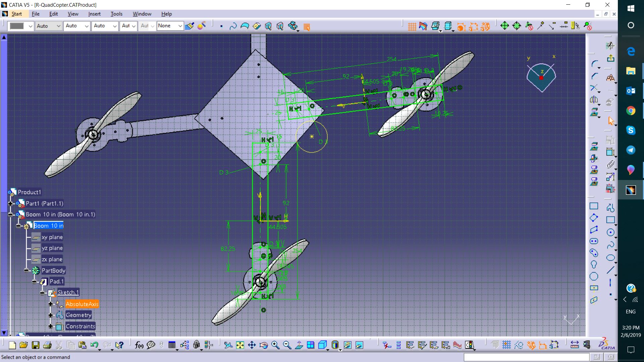This screenshot has width=644, height=362.
Task: Open the gray color swatch dropdown
Action: pos(30,26)
